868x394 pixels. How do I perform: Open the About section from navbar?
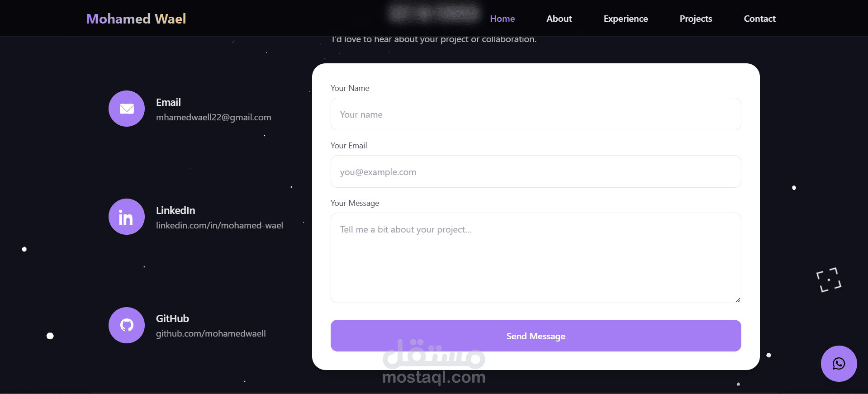(559, 19)
